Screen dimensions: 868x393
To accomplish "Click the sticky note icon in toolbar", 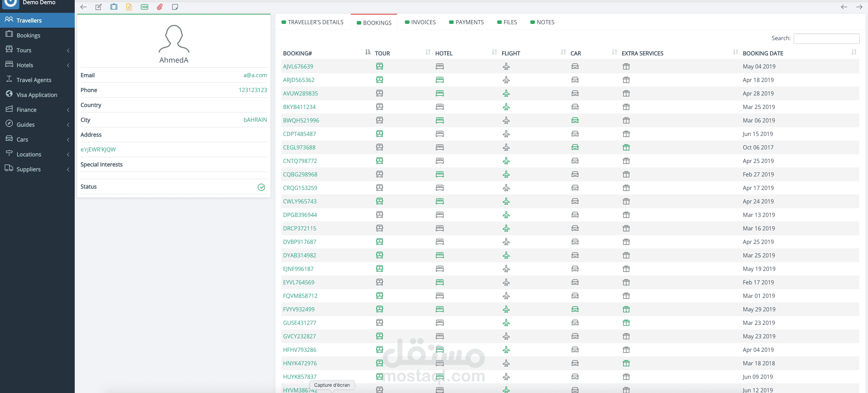I will click(x=175, y=7).
